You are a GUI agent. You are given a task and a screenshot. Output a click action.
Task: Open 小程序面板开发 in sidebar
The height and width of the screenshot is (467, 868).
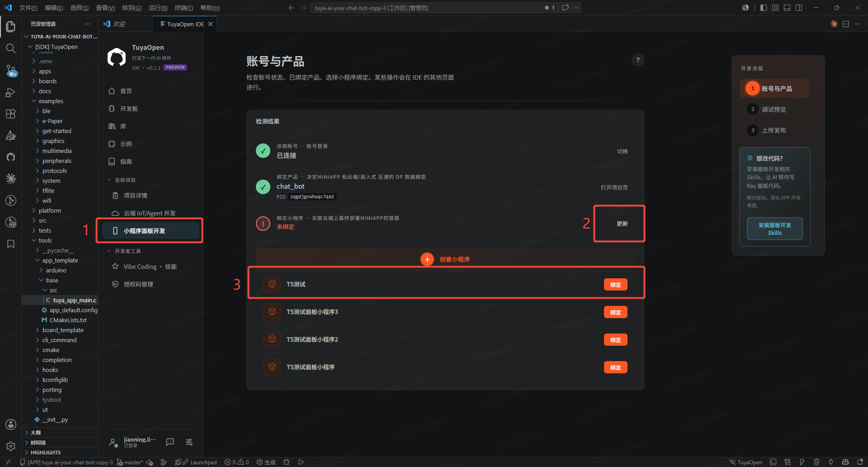[151, 231]
